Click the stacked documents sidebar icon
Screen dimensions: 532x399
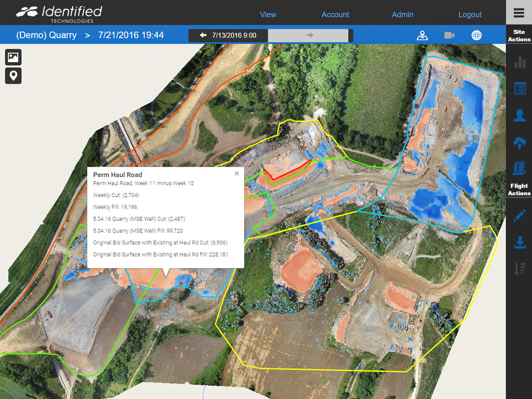point(519,169)
